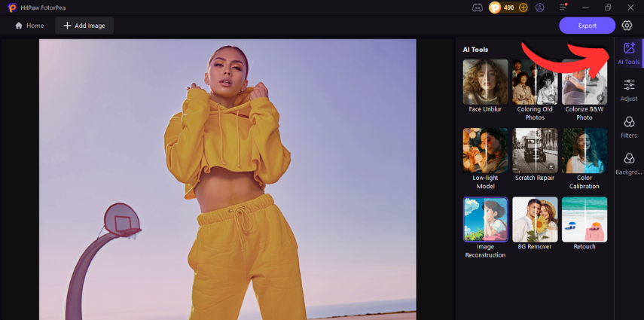Click the Export button
This screenshot has width=644, height=320.
(587, 26)
